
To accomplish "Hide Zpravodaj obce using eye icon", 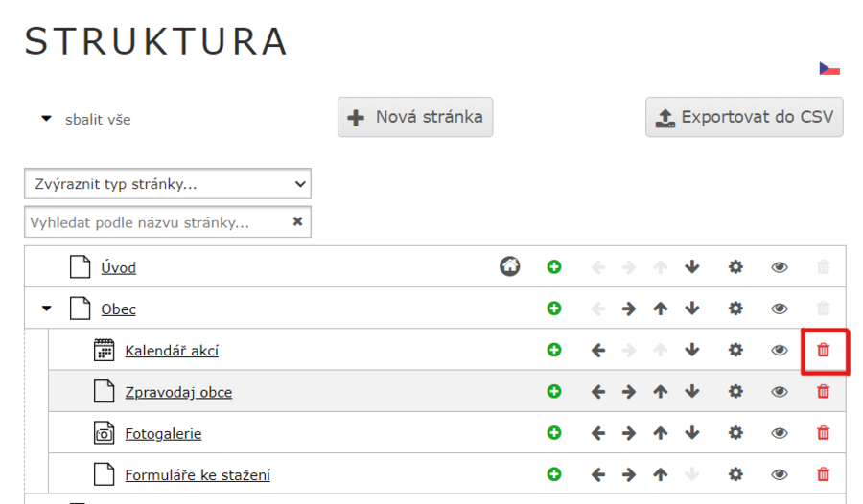I will (780, 392).
